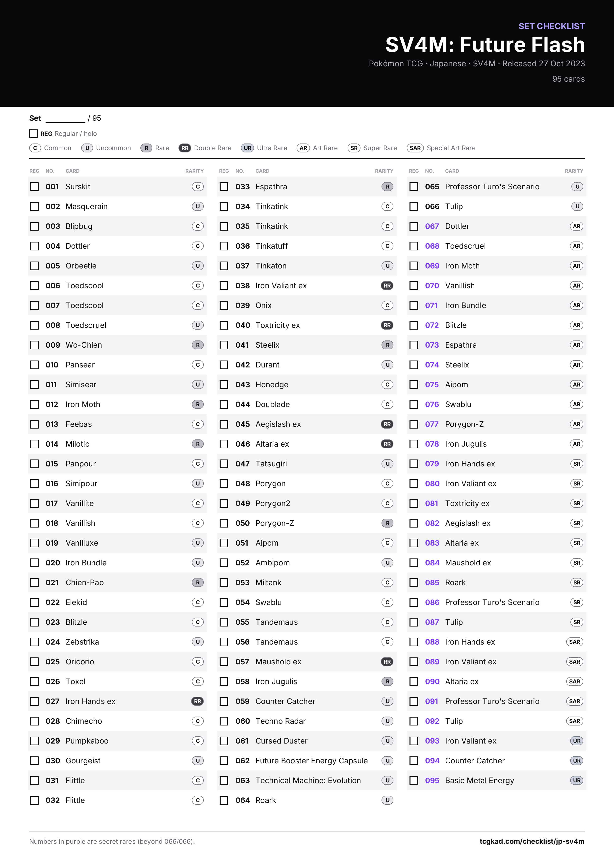The width and height of the screenshot is (614, 868).
Task: Tick the checkbox for 045 Aegislash ex
Action: (224, 424)
